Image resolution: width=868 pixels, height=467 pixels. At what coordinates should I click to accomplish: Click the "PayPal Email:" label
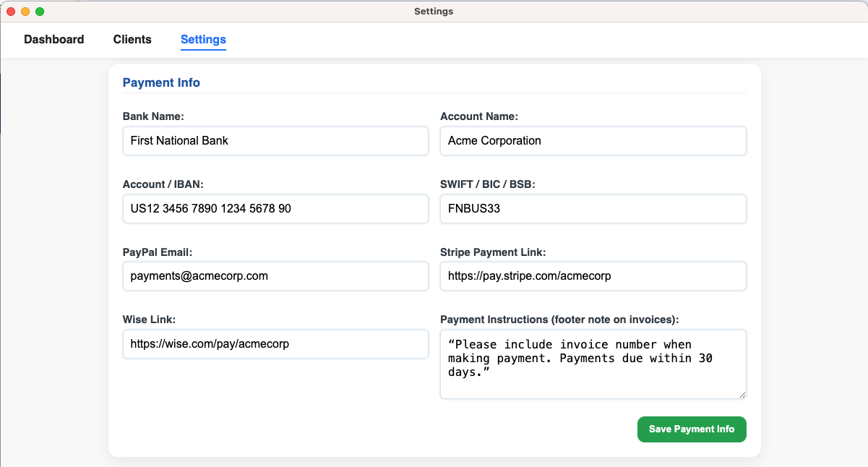(x=157, y=252)
